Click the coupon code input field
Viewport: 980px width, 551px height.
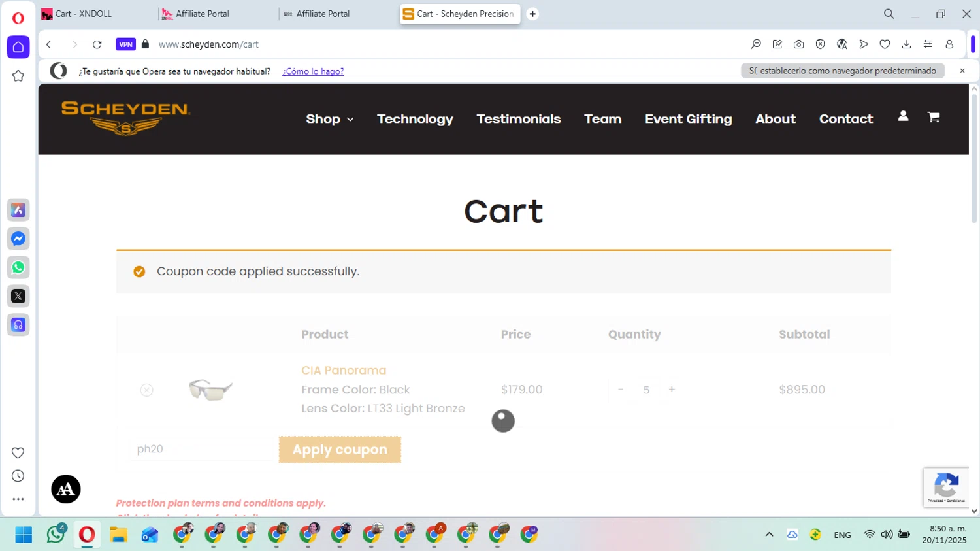[201, 449]
